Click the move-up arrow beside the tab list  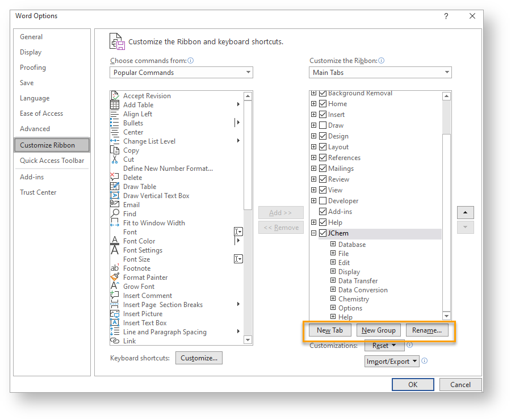pyautogui.click(x=465, y=212)
